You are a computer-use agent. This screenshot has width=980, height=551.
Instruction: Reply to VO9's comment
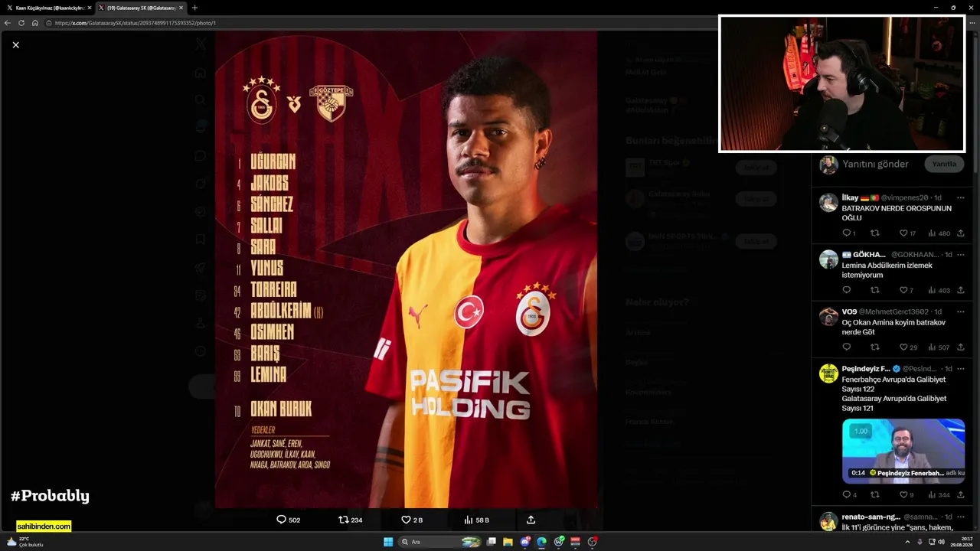846,347
